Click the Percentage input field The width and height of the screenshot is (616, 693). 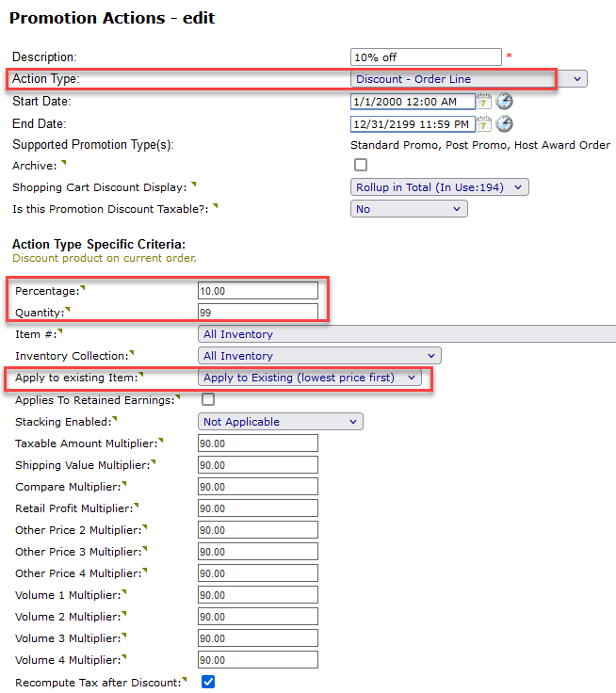point(257,291)
